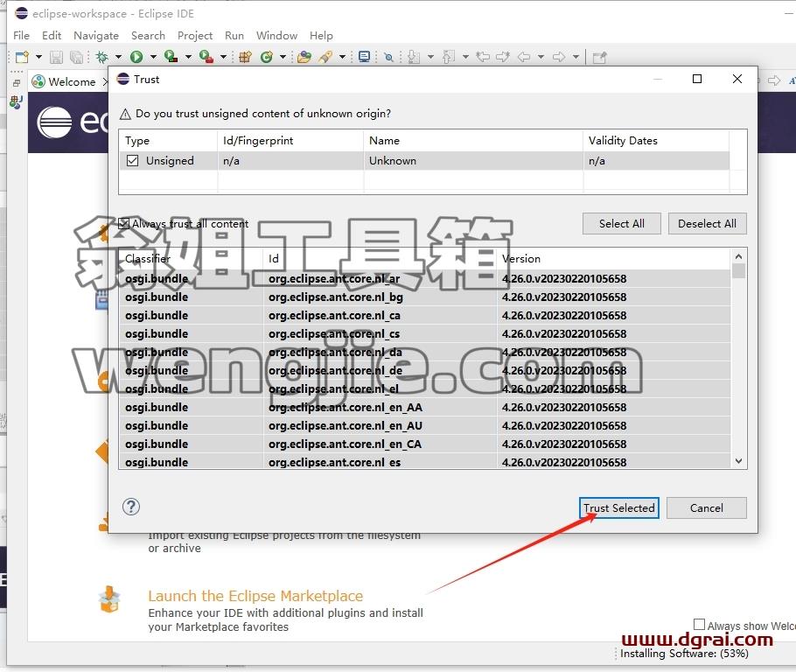Click the Debug bug icon in toolbar
Viewport: 796px width, 672px height.
102,57
